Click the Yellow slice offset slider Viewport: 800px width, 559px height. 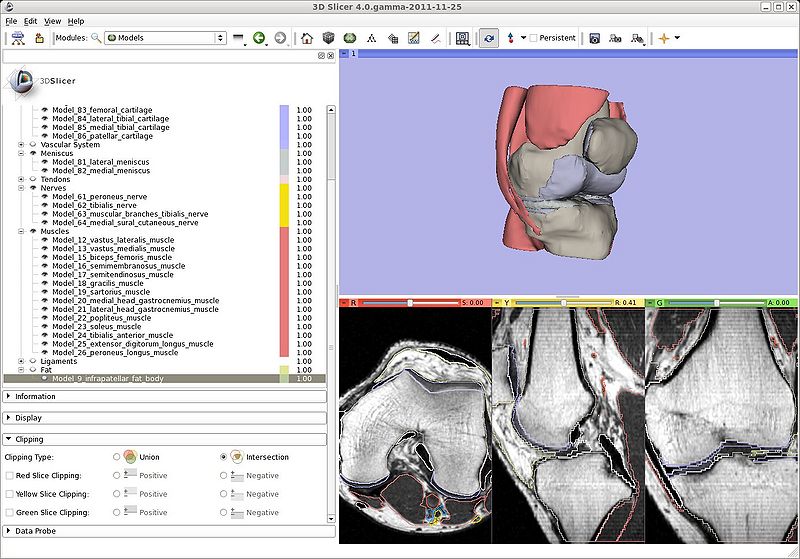coord(563,302)
